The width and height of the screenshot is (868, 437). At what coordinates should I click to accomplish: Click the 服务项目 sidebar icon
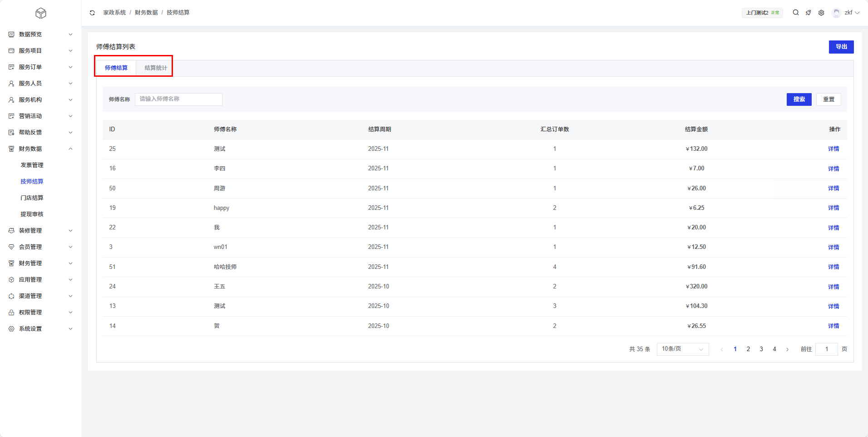tap(11, 51)
